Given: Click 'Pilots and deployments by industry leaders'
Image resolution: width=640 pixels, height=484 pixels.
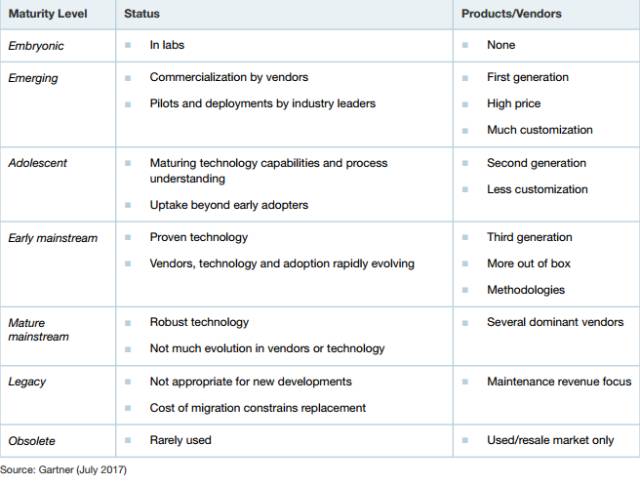Looking at the screenshot, I should point(263,103).
